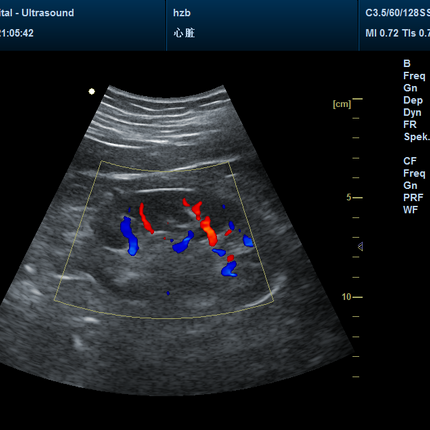Image resolution: width=430 pixels, height=430 pixels.
Task: Click the 'C3.5/60/128SS' probe label
Action: point(397,13)
